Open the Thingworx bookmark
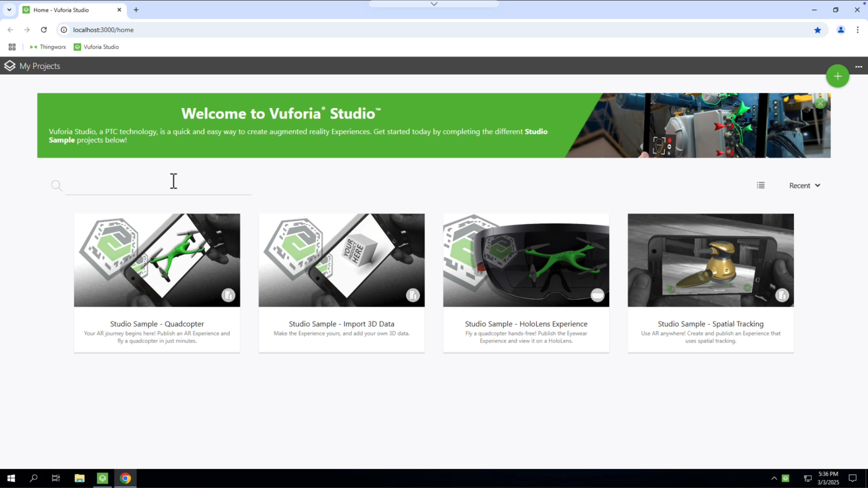Screen dimensions: 868x488 tap(48, 47)
